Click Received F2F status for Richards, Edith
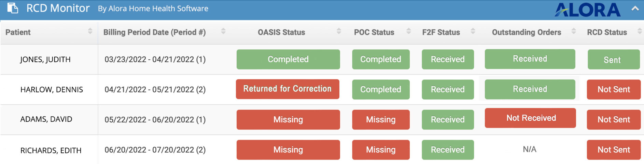Image resolution: width=644 pixels, height=164 pixels. (x=448, y=150)
